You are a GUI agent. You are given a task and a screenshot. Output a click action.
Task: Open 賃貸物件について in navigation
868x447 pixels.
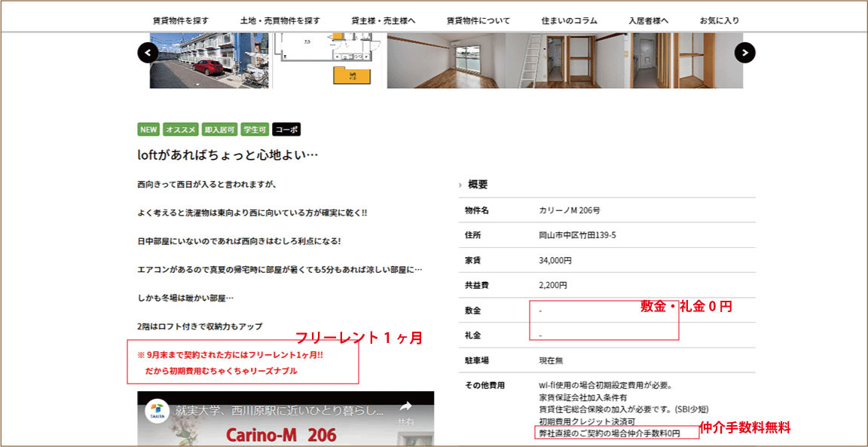click(x=478, y=20)
